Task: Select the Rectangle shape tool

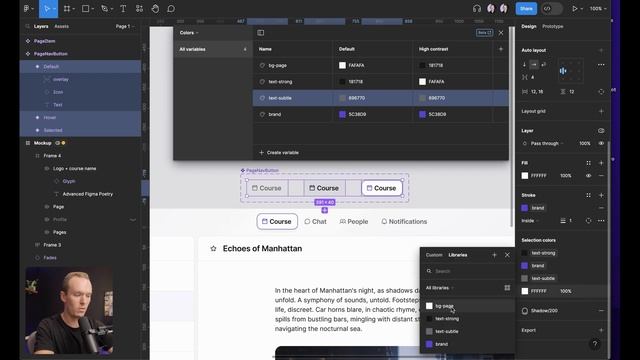Action: [x=88, y=9]
